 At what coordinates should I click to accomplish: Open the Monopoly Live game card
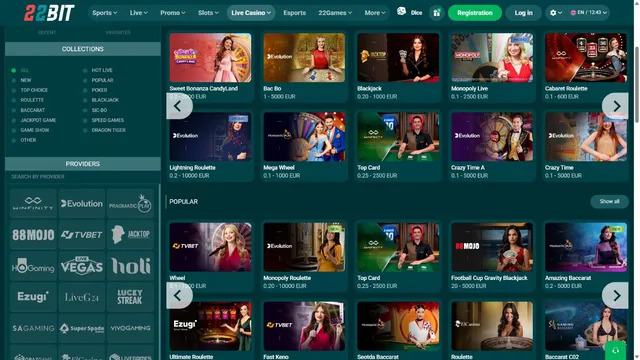492,67
